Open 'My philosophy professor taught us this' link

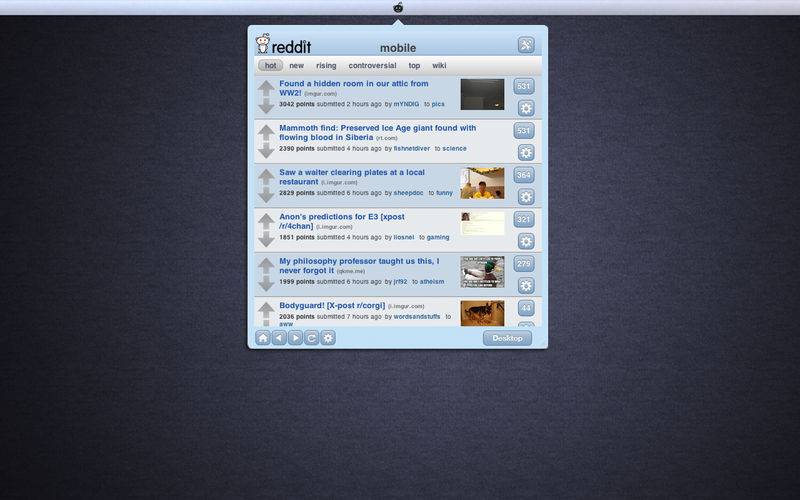359,266
